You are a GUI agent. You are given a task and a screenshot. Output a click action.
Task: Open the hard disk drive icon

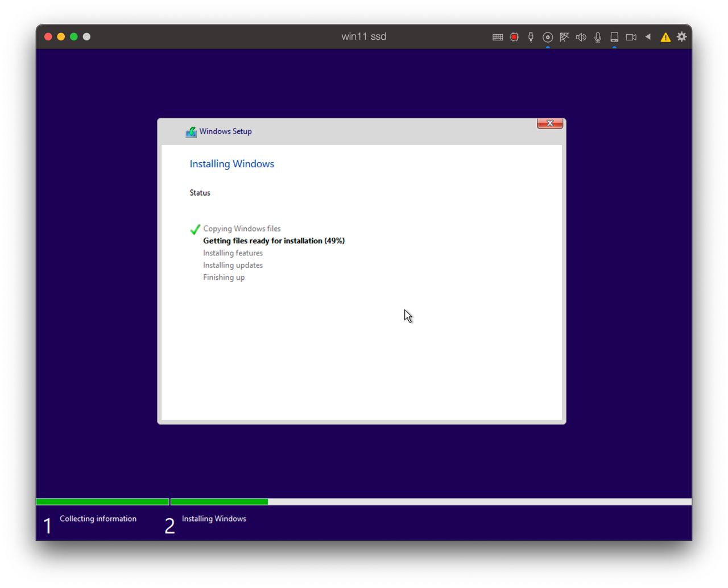[x=614, y=37]
